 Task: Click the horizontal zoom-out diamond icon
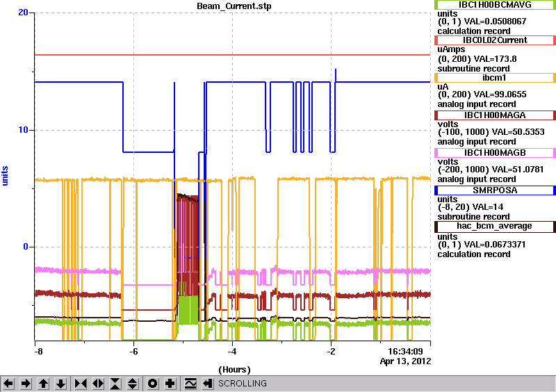[98, 384]
